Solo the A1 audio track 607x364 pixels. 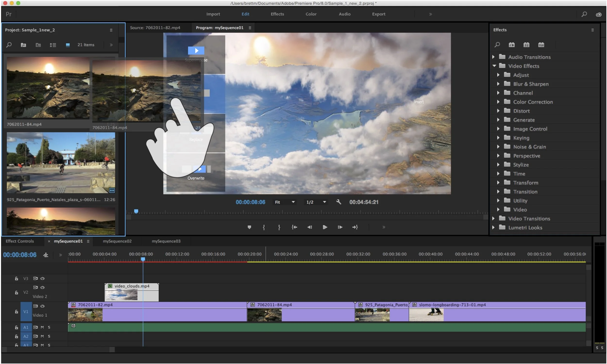[49, 327]
